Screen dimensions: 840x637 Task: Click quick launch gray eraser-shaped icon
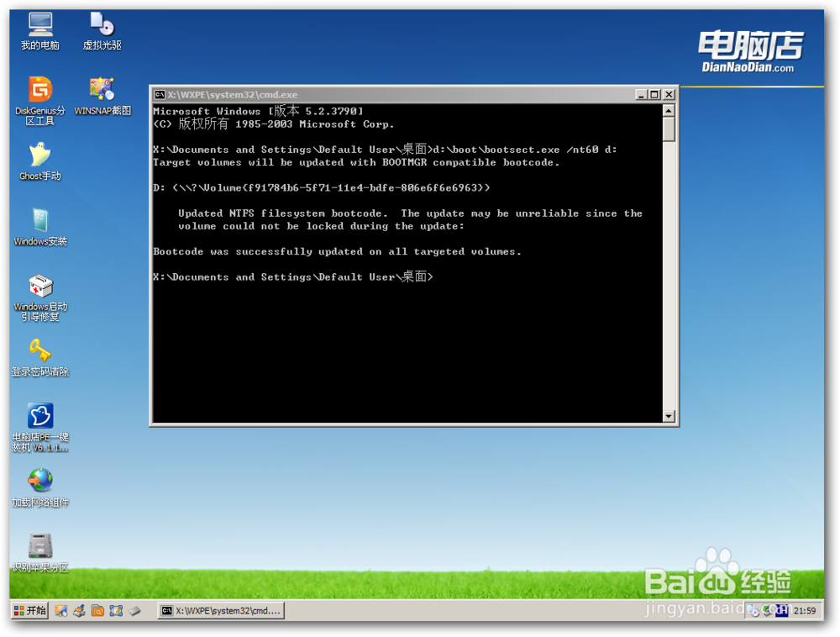click(134, 611)
